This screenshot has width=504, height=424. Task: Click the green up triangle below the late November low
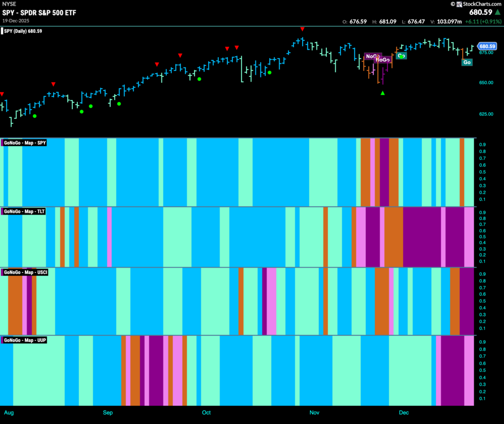click(x=382, y=93)
